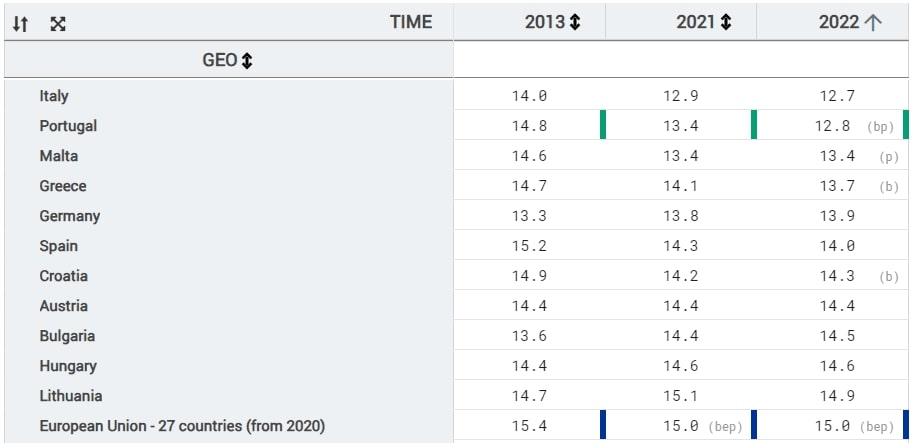This screenshot has height=443, width=912.
Task: Select Spain's 2021 value cell 14.3
Action: pyautogui.click(x=680, y=246)
